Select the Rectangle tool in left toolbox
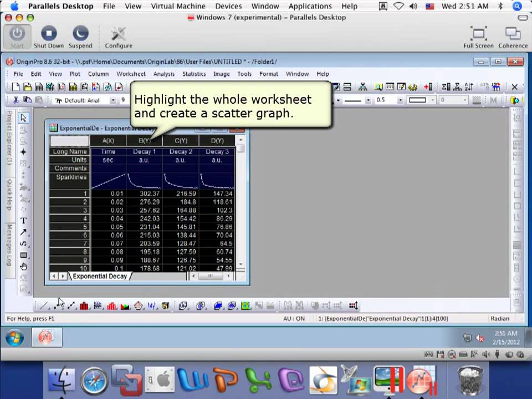532x399 pixels. tap(23, 255)
